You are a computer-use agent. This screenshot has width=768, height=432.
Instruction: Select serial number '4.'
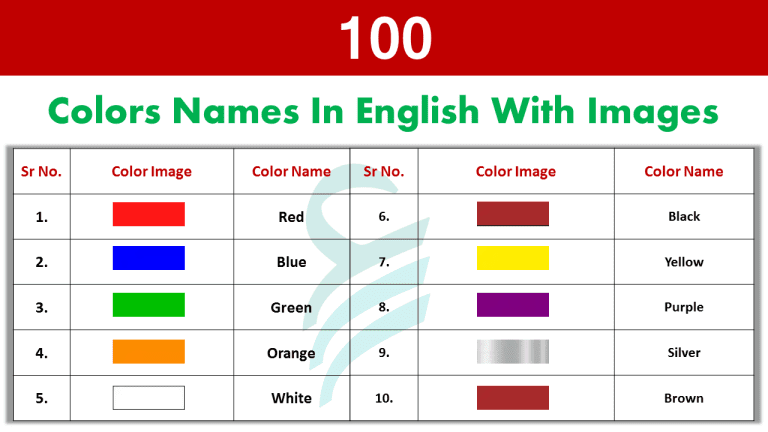click(x=42, y=353)
